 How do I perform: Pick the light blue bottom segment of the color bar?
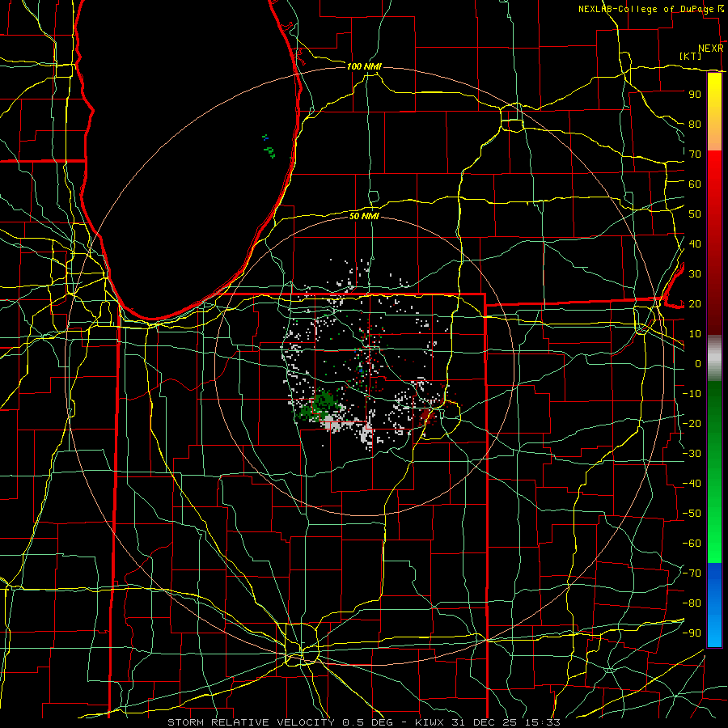tap(714, 632)
